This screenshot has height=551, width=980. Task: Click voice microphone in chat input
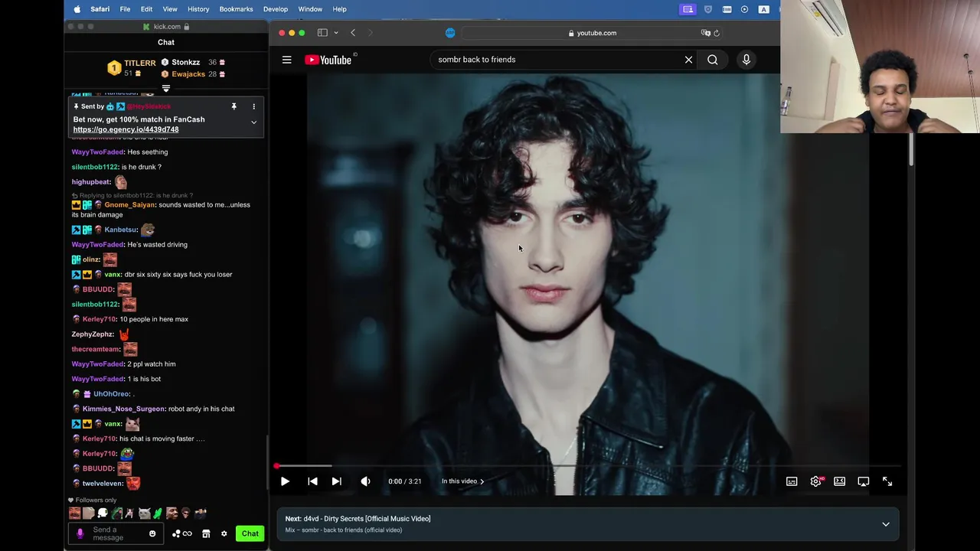(x=80, y=533)
